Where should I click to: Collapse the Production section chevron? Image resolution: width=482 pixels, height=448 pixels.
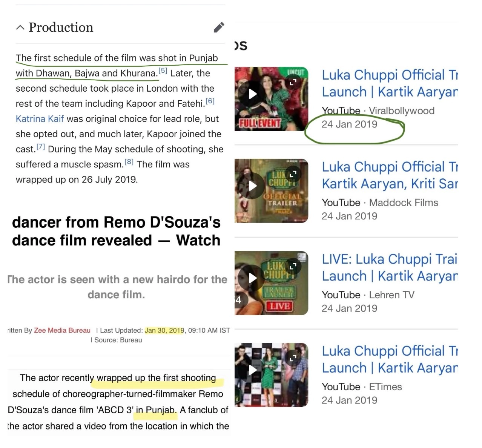pos(20,28)
